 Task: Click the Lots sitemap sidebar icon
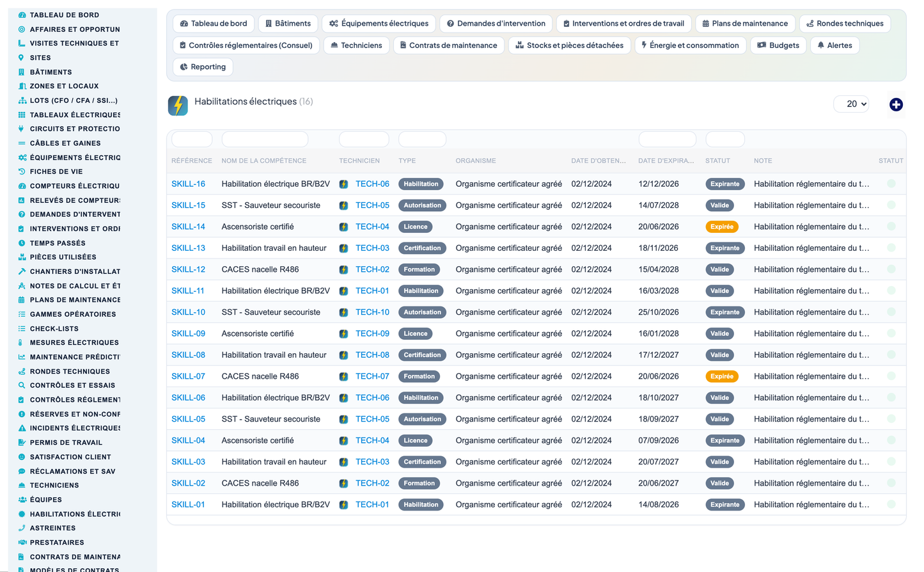[22, 100]
